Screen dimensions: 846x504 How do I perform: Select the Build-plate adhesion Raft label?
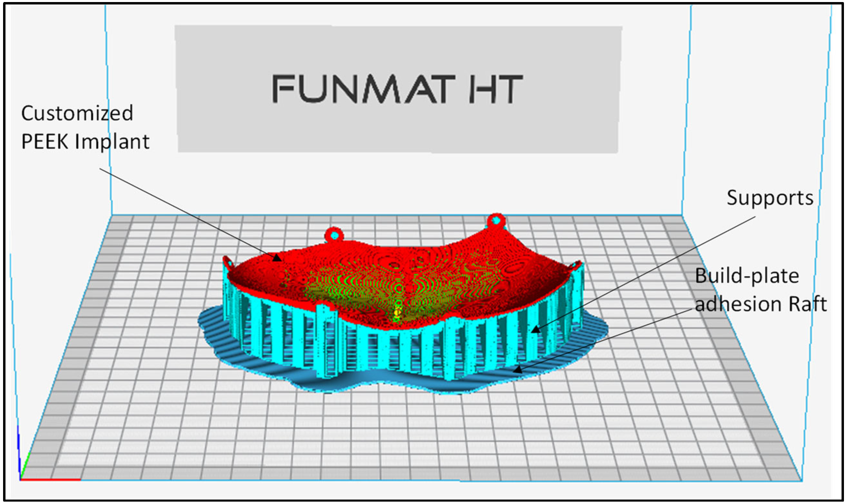tap(760, 290)
